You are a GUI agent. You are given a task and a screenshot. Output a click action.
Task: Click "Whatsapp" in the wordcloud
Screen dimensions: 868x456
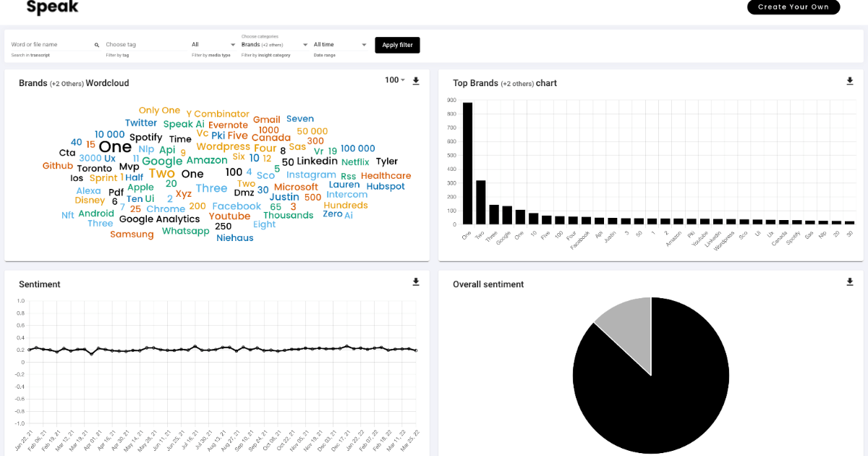click(x=185, y=231)
